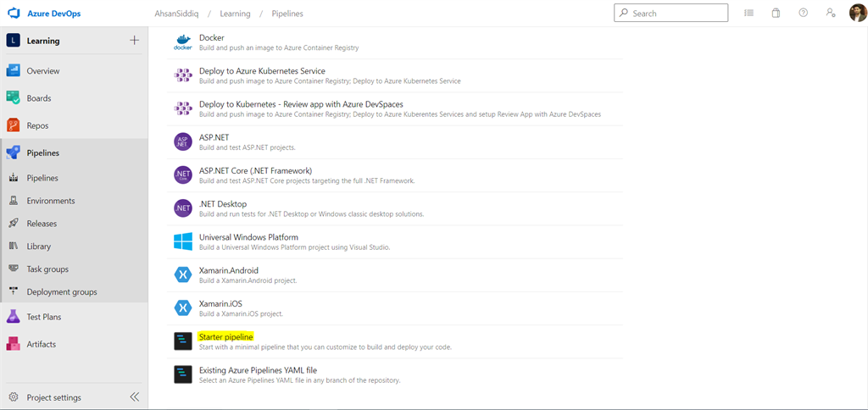Open the Help question mark icon

coord(804,13)
